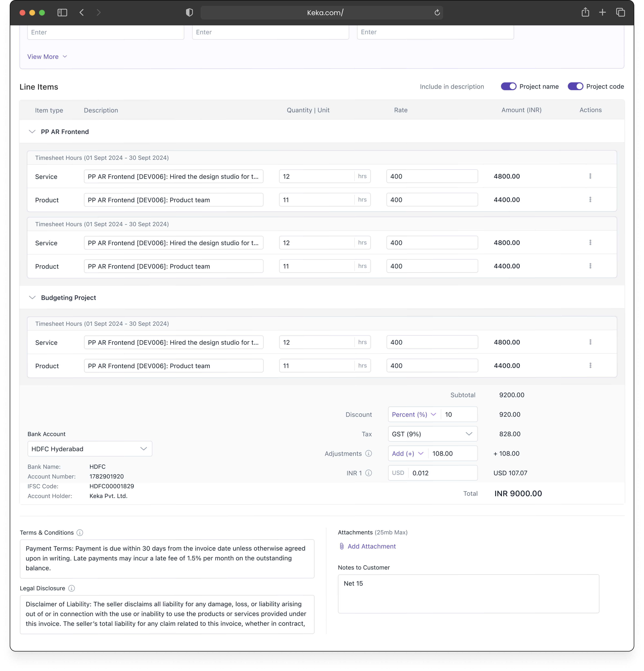Collapse the PP AR Frontend group
Image resolution: width=644 pixels, height=671 pixels.
[32, 131]
